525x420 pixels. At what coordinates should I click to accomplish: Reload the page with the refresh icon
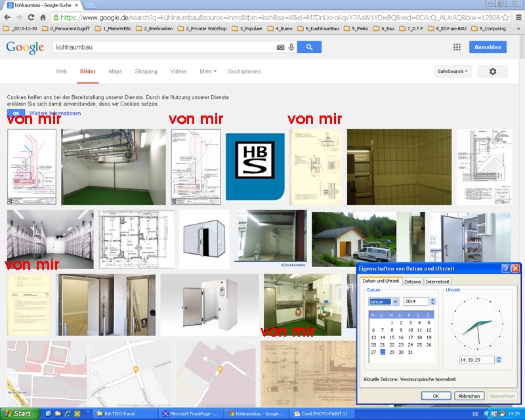[43, 17]
